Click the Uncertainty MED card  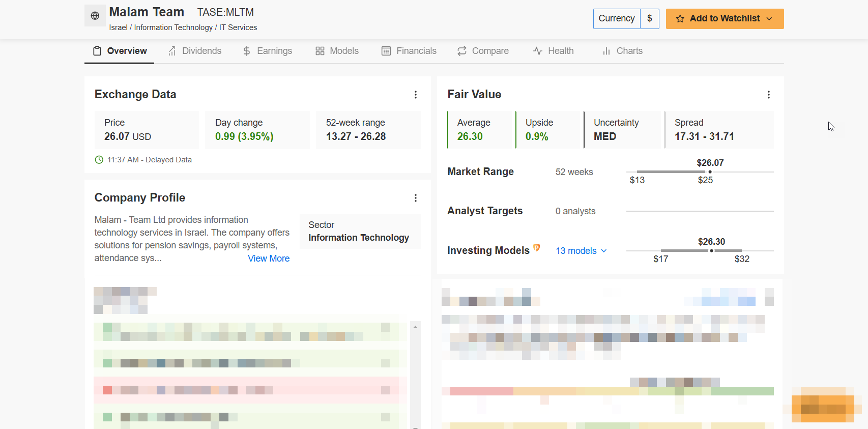[622, 130]
